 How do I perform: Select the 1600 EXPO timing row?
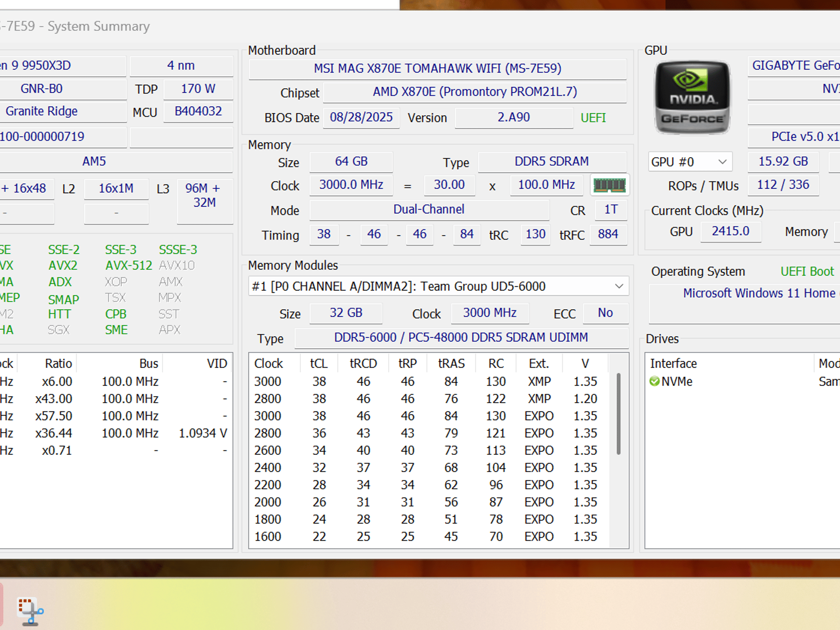coord(429,536)
